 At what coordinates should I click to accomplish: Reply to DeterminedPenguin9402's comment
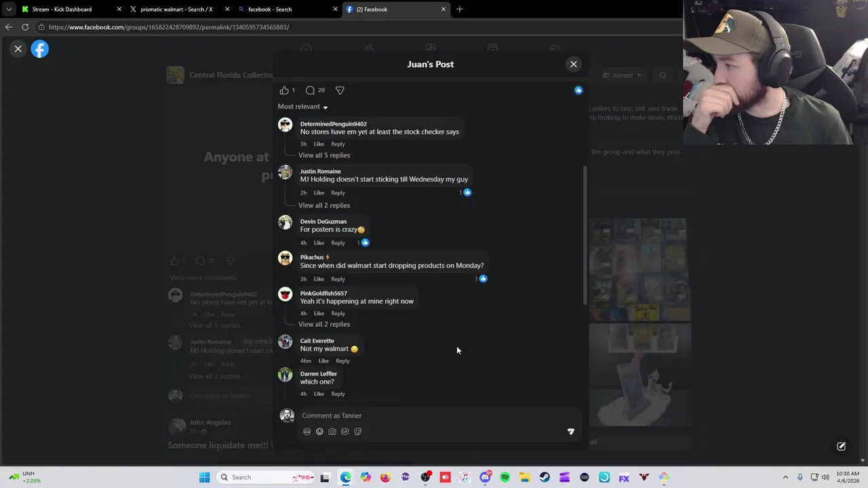338,144
